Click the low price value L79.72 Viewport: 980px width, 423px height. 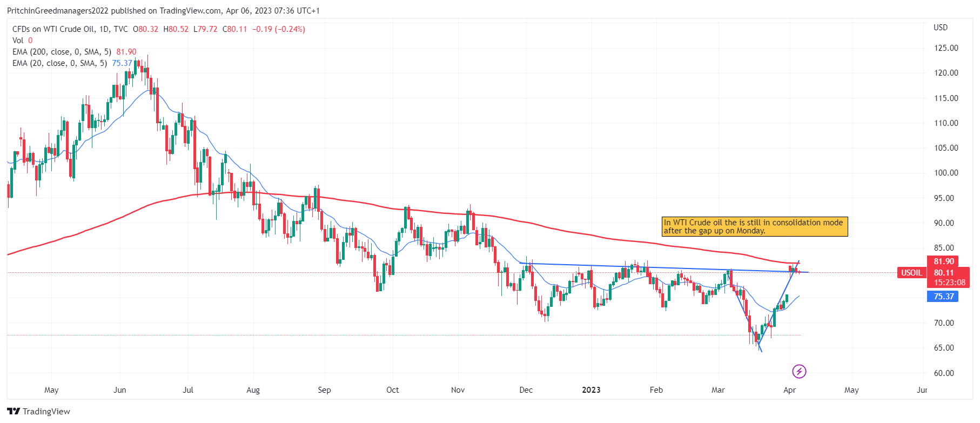tap(206, 29)
